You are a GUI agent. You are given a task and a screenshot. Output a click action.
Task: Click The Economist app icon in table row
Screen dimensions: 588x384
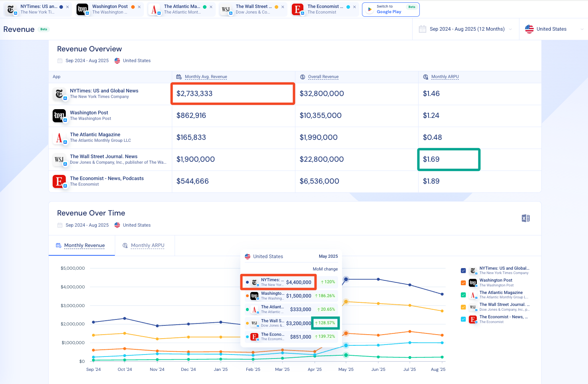tap(59, 182)
